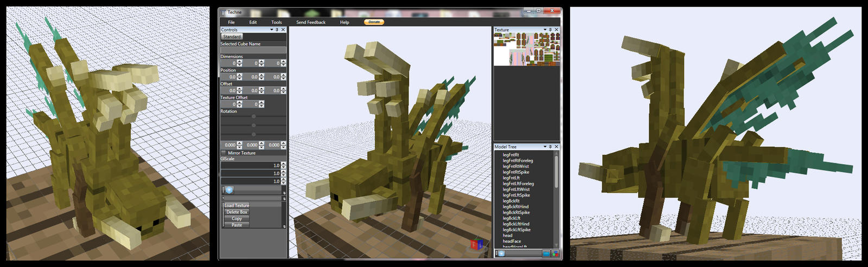
Task: Open the Help menu
Action: 344,22
